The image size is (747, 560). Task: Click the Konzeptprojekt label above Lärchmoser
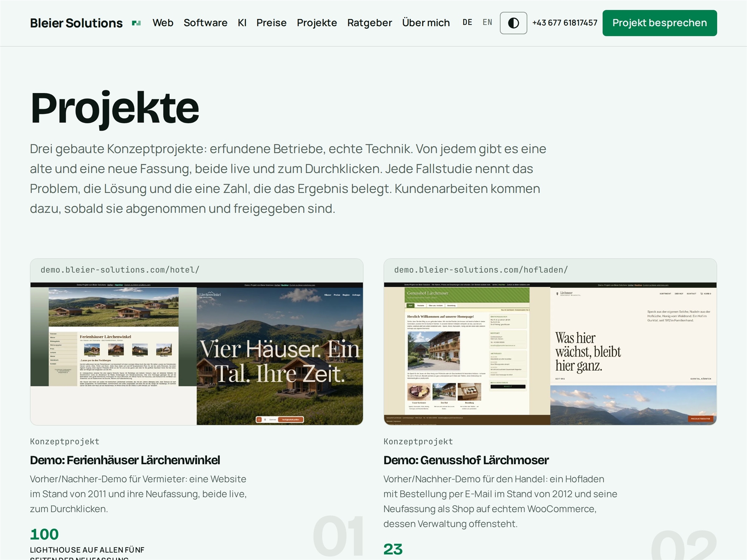click(x=418, y=442)
